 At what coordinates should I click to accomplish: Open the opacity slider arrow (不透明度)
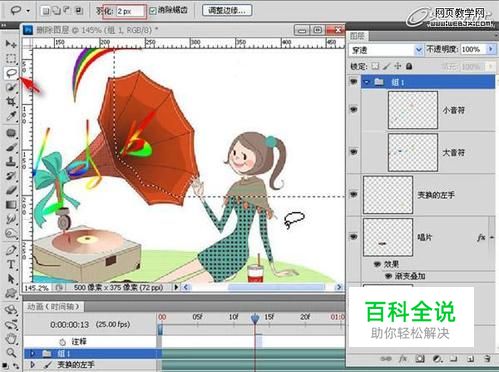coord(491,49)
